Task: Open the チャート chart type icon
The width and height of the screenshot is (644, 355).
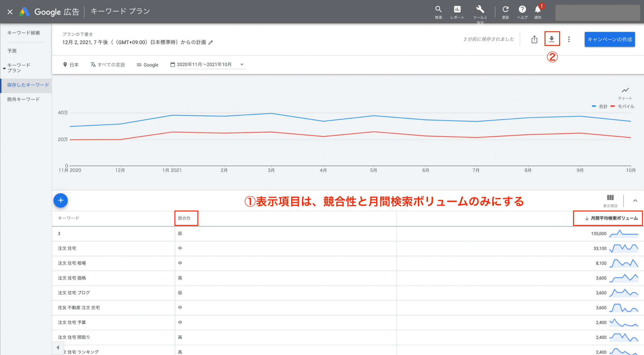Action: pyautogui.click(x=625, y=93)
